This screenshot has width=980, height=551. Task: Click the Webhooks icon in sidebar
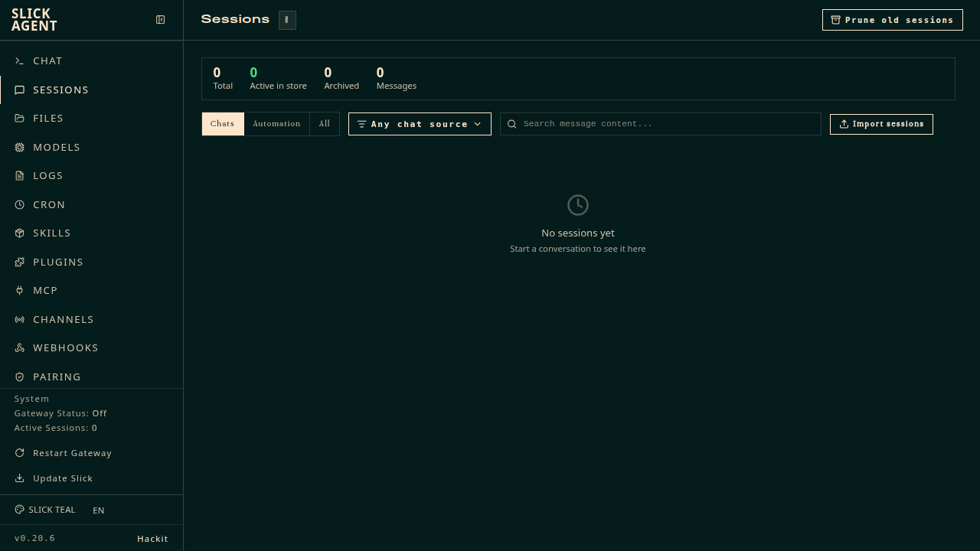(x=20, y=348)
